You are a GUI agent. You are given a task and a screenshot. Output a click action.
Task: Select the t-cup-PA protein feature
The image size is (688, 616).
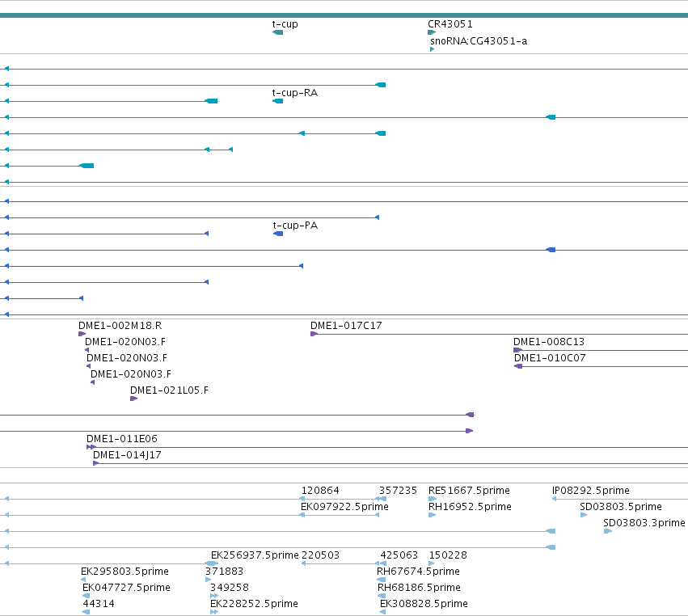(295, 226)
